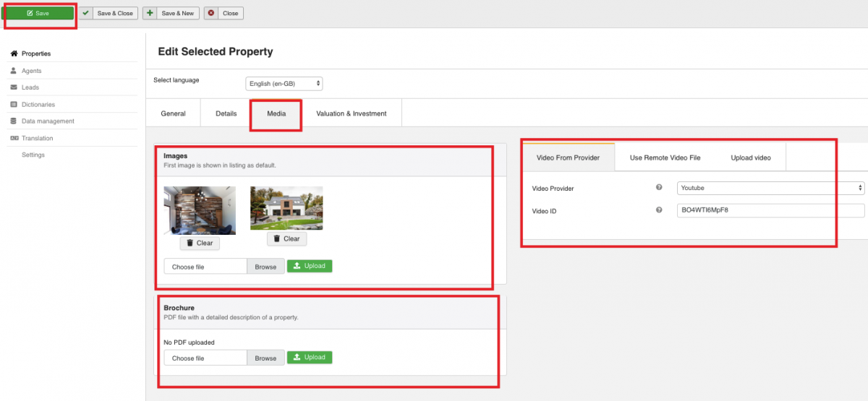The width and height of the screenshot is (868, 401).
Task: Click help icon beside Video Provider
Action: (x=659, y=188)
